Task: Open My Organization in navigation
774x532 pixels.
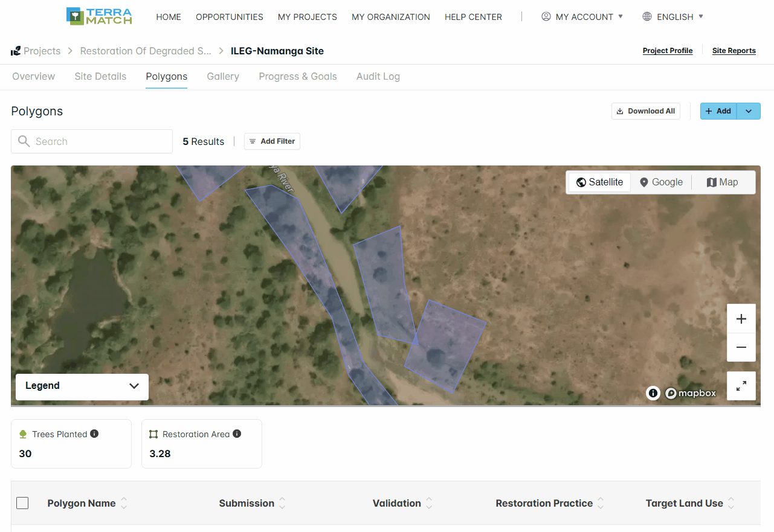Action: tap(391, 17)
